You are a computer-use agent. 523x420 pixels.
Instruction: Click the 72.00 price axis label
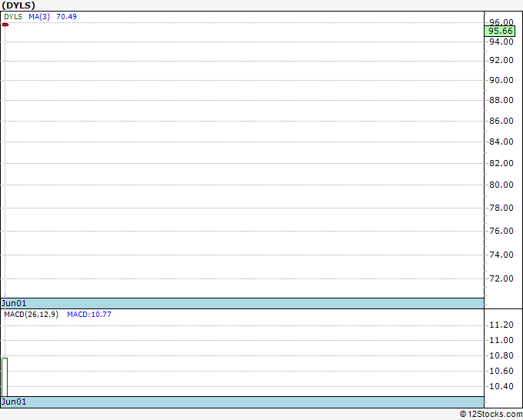point(501,278)
